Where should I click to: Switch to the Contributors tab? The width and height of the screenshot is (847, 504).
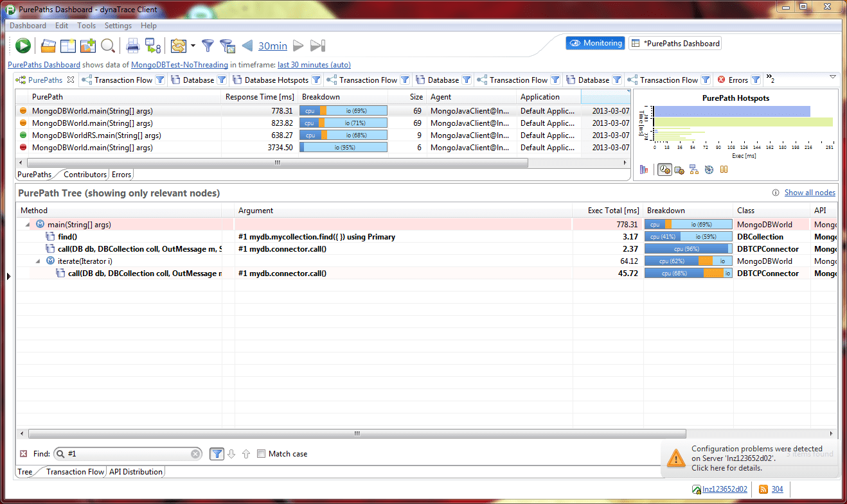click(x=85, y=174)
